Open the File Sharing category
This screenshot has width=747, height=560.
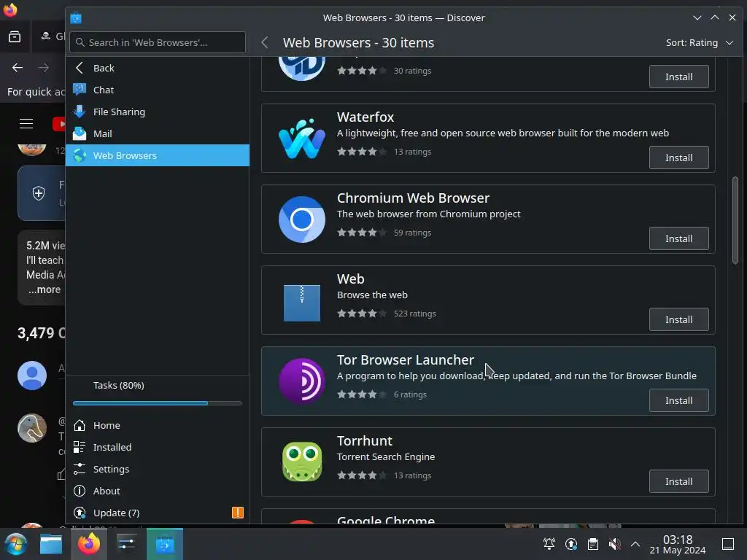(158, 112)
